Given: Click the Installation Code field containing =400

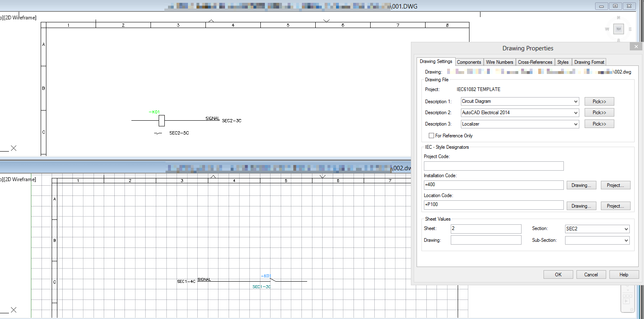Looking at the screenshot, I should pyautogui.click(x=493, y=185).
